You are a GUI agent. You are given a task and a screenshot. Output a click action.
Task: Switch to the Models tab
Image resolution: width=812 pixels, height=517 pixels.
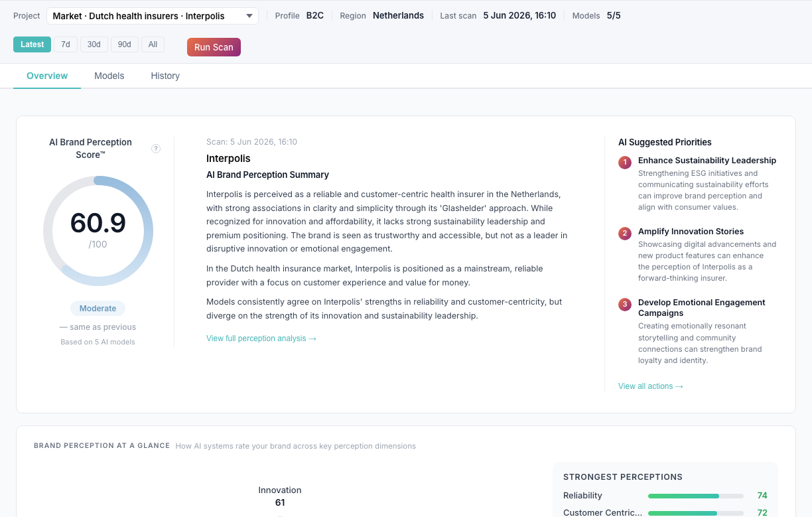pyautogui.click(x=109, y=76)
